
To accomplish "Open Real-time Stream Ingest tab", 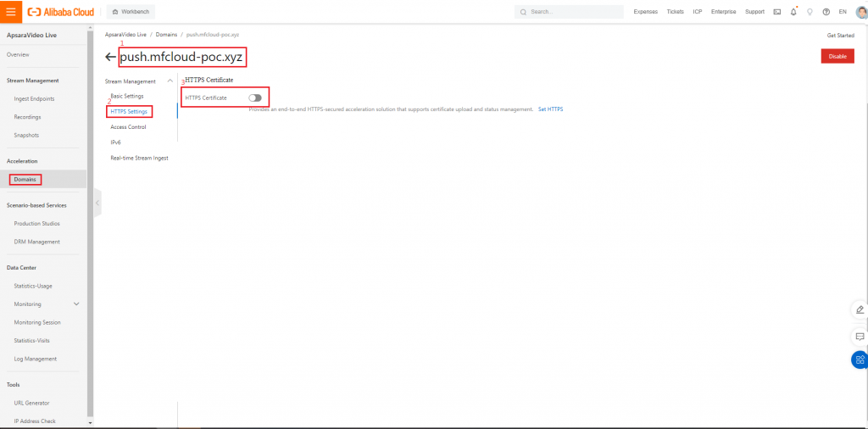I will 140,159.
